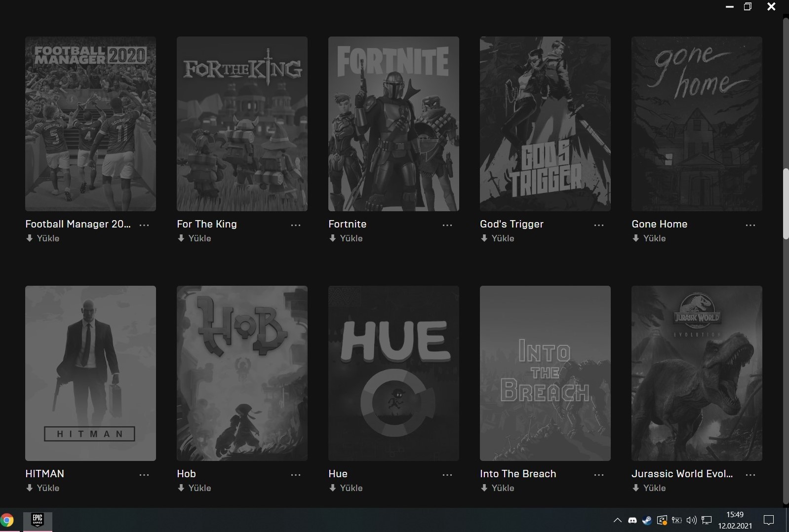Click the Windows Update tray icon
This screenshot has width=789, height=532.
point(662,520)
